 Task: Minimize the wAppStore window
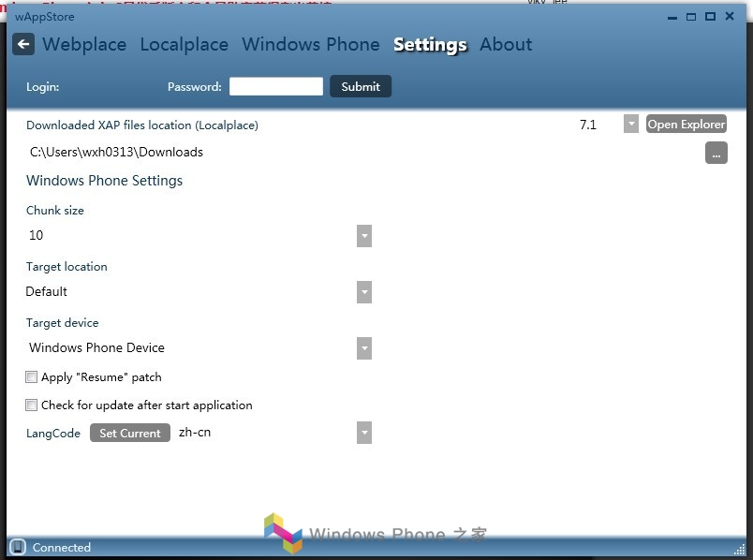[x=672, y=17]
